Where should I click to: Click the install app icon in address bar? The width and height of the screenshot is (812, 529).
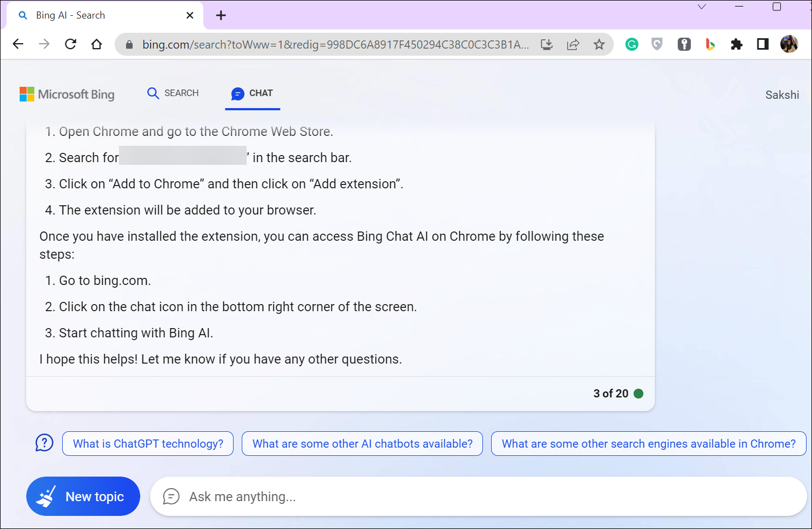(547, 45)
